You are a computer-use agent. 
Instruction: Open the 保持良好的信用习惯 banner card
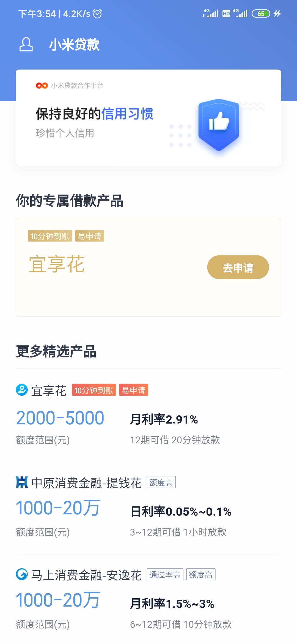point(148,118)
